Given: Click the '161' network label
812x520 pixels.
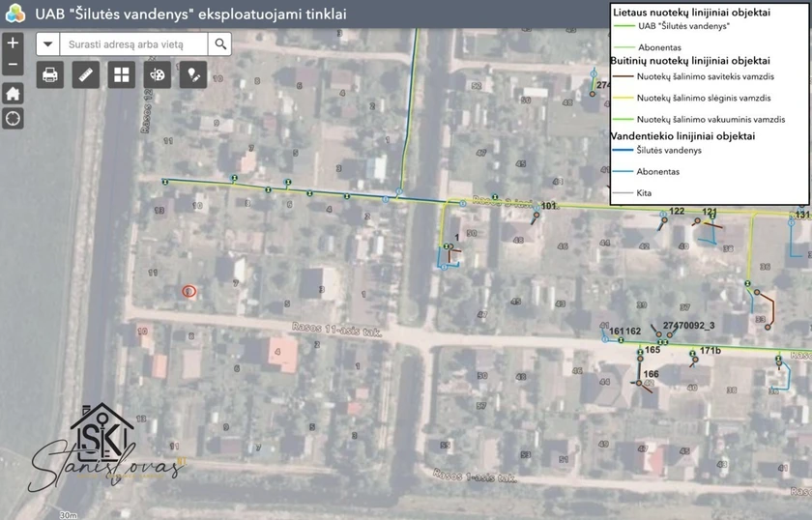Looking at the screenshot, I should (617, 331).
